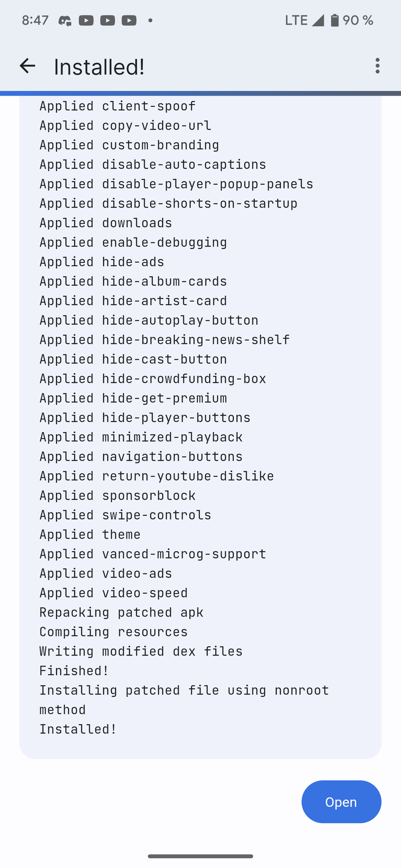Viewport: 401px width, 868px height.
Task: Tap the notification dot in the status bar
Action: tap(150, 21)
